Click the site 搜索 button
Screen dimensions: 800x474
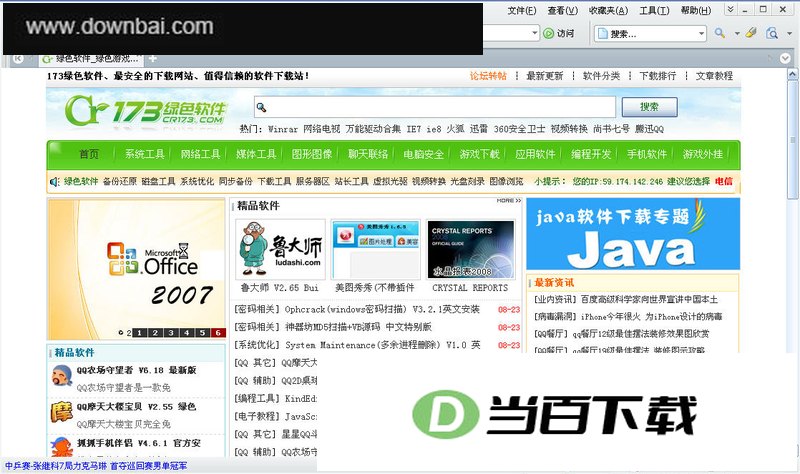pos(649,107)
